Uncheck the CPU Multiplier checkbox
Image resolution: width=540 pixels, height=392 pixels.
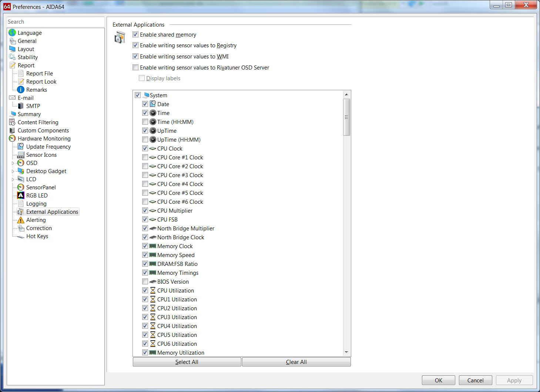click(x=145, y=210)
